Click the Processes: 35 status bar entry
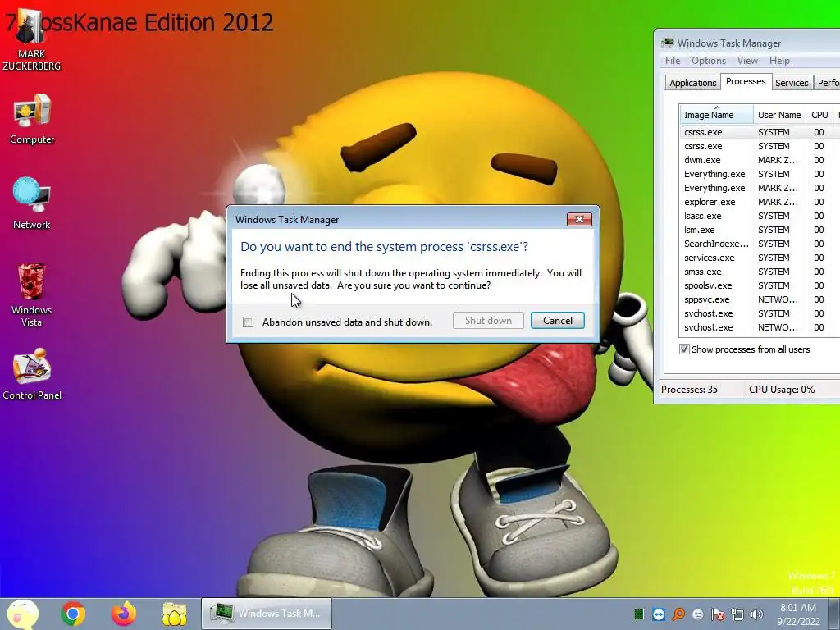 [x=689, y=390]
